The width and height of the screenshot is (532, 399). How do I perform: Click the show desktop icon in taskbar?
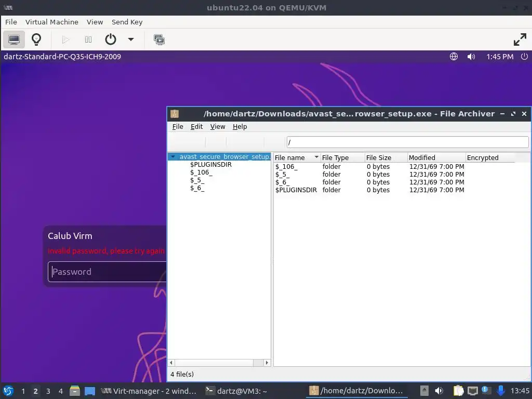pyautogui.click(x=89, y=391)
